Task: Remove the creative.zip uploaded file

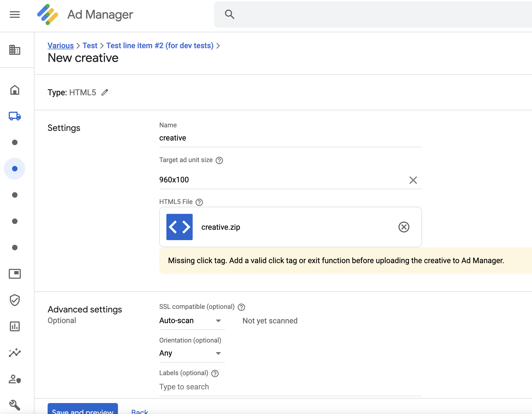Action: [404, 227]
